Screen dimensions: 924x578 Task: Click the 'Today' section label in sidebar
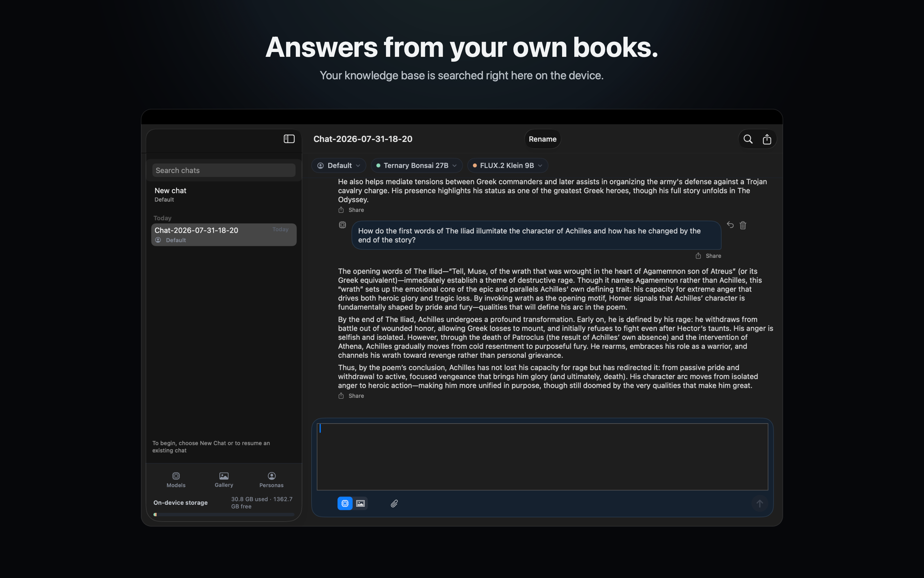click(x=162, y=218)
